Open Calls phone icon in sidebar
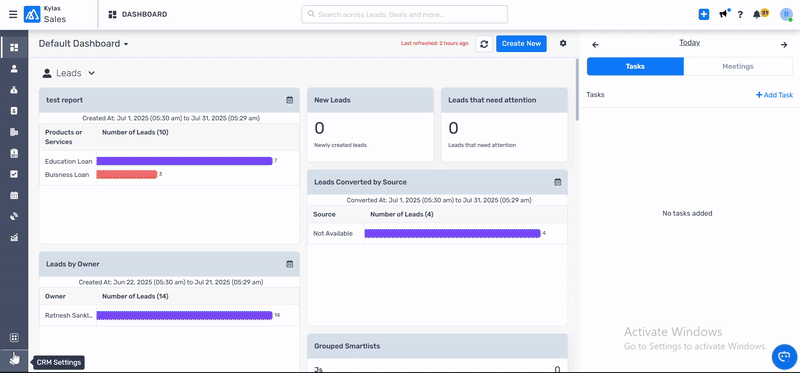Image resolution: width=800 pixels, height=373 pixels. (14, 216)
